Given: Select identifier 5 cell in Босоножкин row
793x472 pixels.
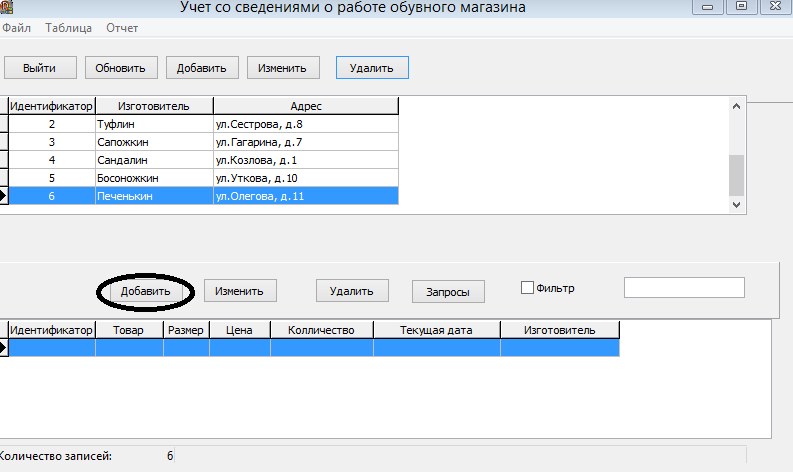Looking at the screenshot, I should [x=52, y=178].
